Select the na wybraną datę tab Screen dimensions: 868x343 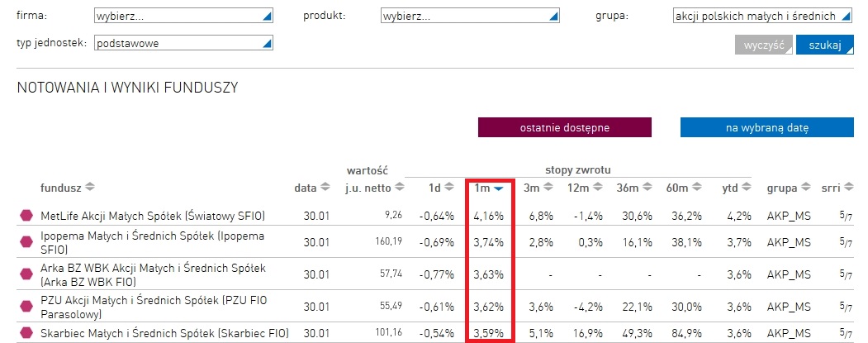pos(767,127)
